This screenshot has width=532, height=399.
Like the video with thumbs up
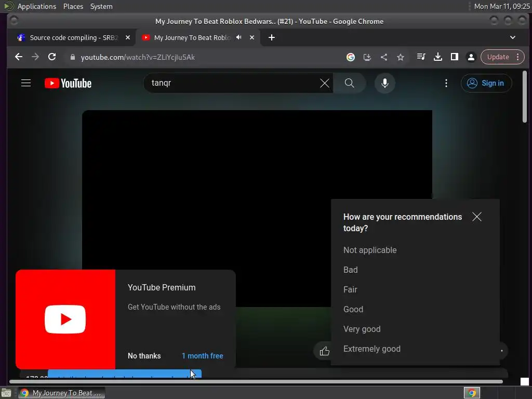324,351
